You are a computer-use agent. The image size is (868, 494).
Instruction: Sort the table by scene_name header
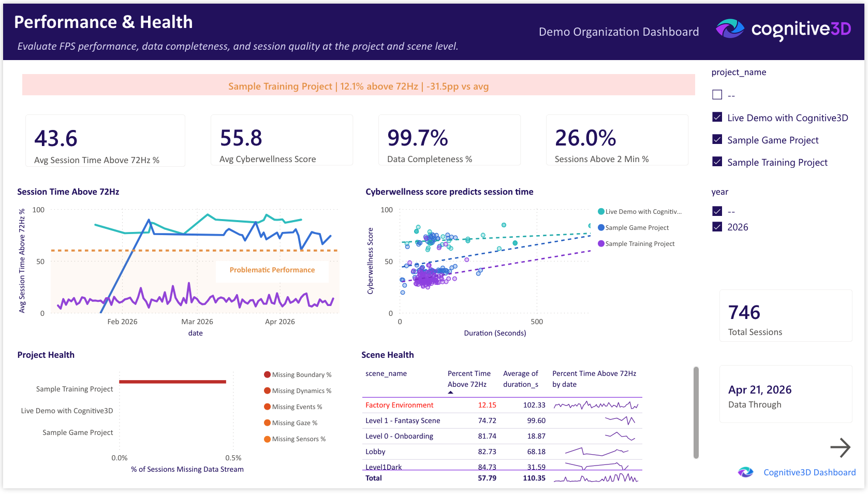386,373
